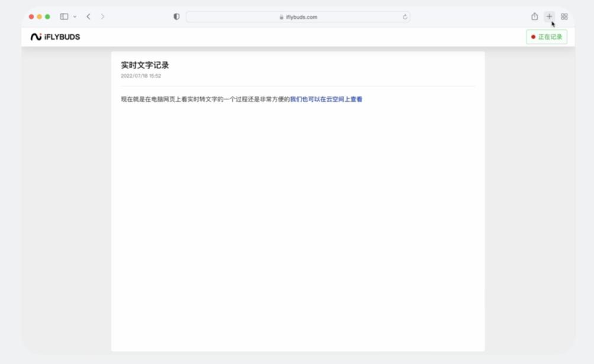The height and width of the screenshot is (364, 594).
Task: Open the privacy report shield icon
Action: point(176,17)
